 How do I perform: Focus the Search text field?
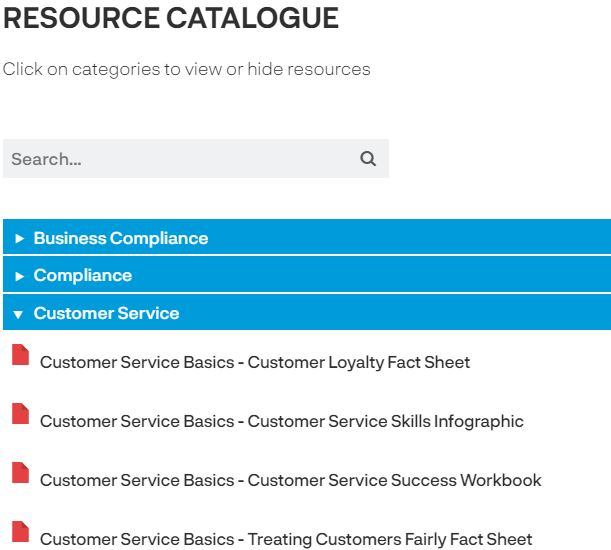tap(179, 159)
